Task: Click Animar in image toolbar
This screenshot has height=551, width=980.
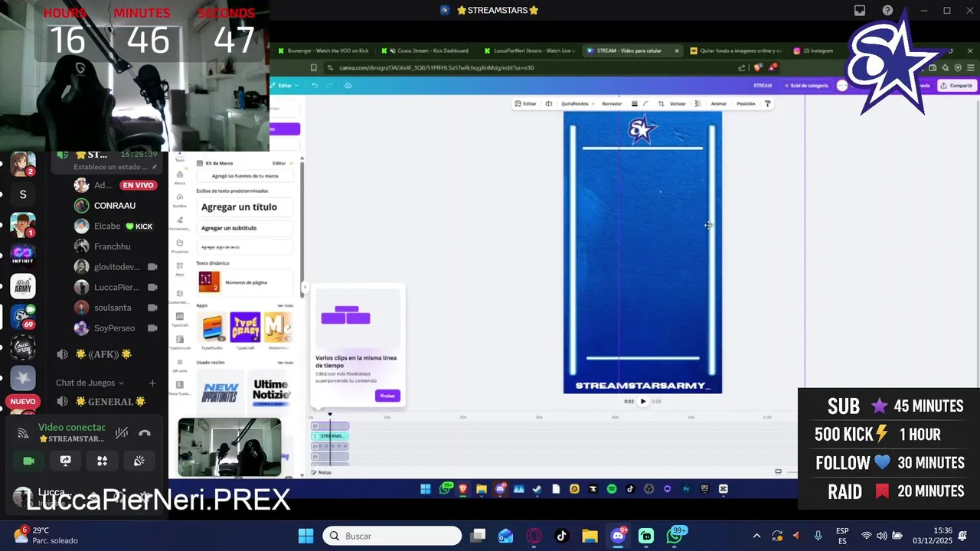Action: pos(718,103)
